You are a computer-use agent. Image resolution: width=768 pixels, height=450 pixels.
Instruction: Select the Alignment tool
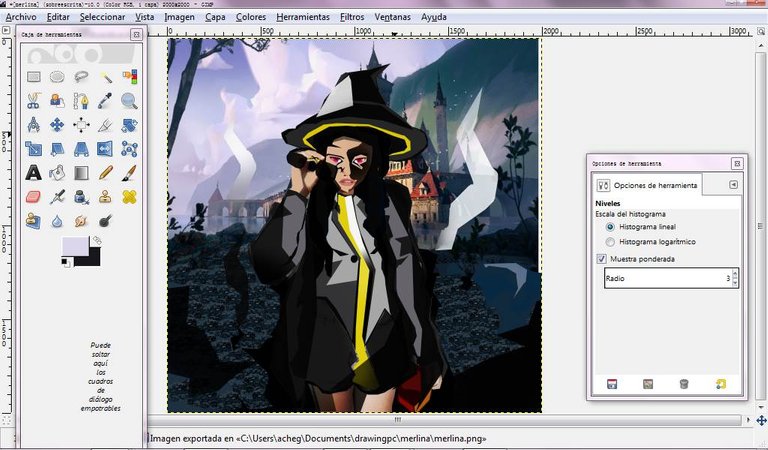[81, 125]
